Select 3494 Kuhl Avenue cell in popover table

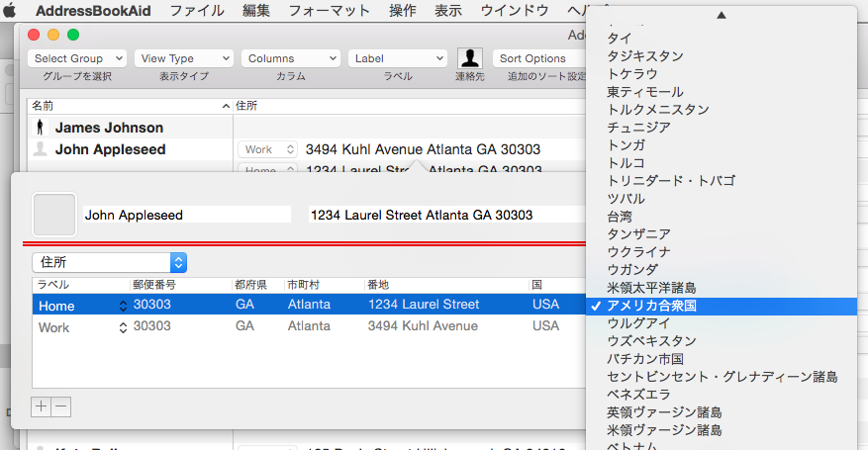coord(423,326)
